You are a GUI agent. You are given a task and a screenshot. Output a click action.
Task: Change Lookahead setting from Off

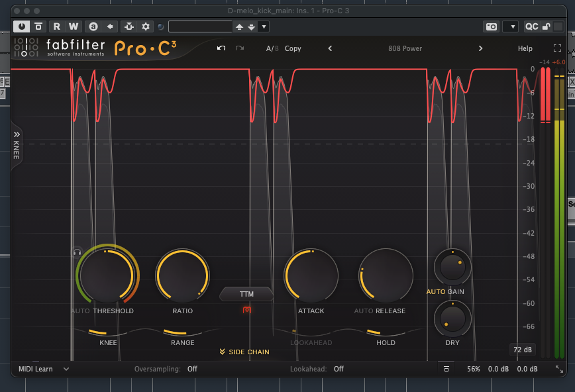pos(339,369)
